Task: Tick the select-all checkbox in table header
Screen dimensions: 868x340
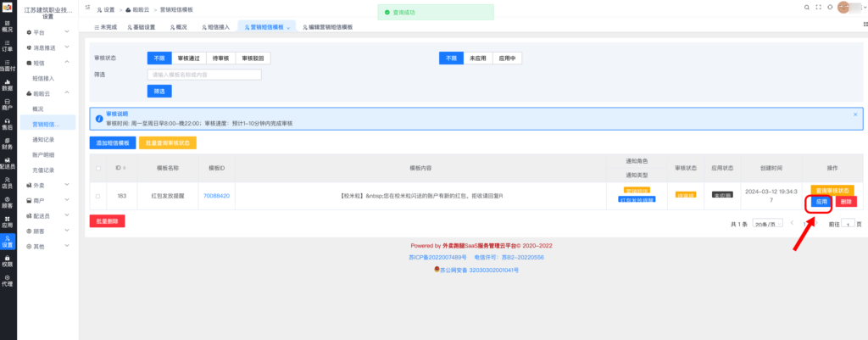Action: [x=98, y=168]
